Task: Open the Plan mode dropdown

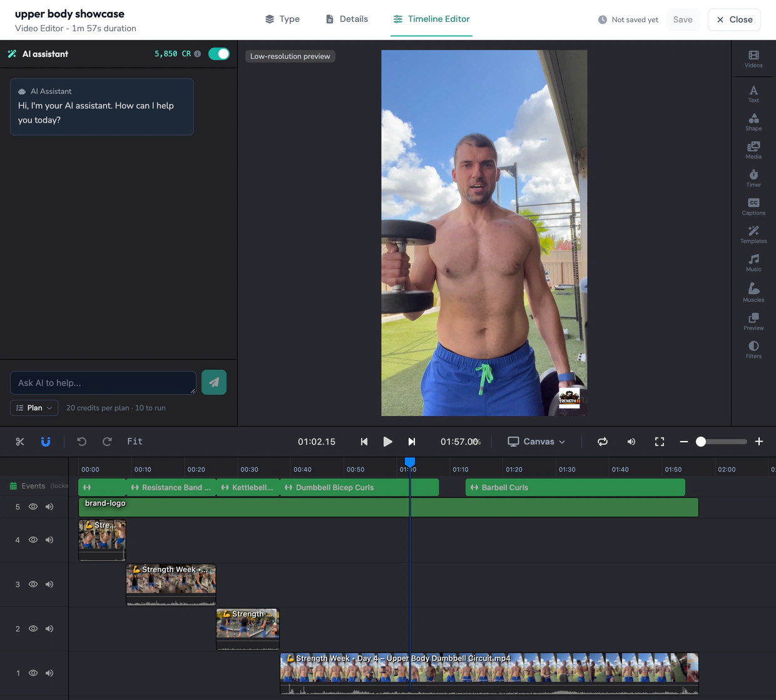Action: [34, 408]
